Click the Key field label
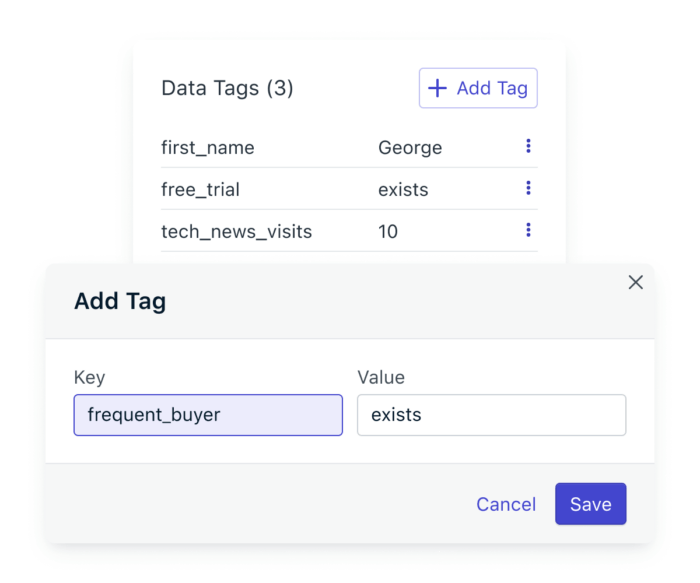 click(x=89, y=377)
